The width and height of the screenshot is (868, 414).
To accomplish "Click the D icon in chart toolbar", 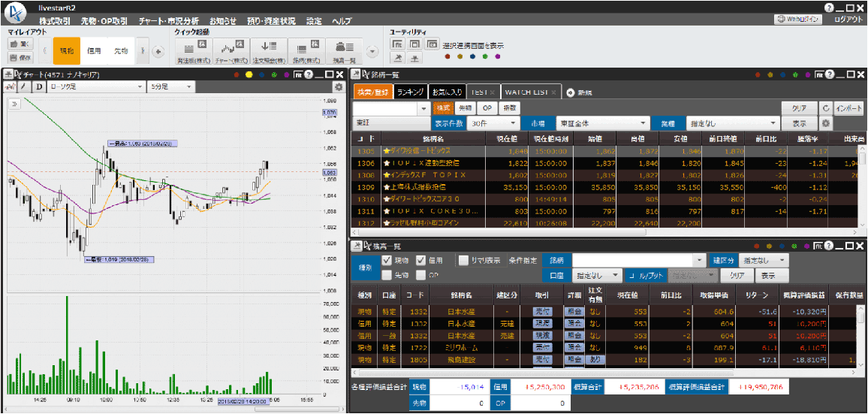I will (x=39, y=87).
